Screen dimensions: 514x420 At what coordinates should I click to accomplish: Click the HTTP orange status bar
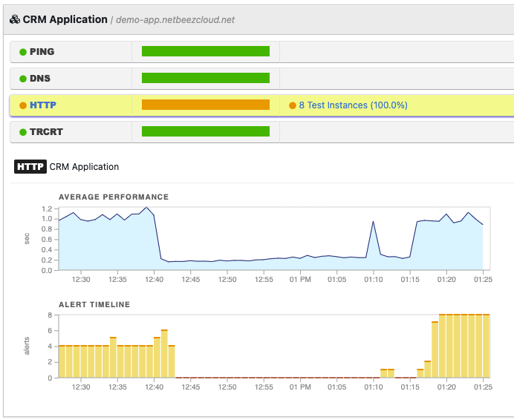point(206,105)
